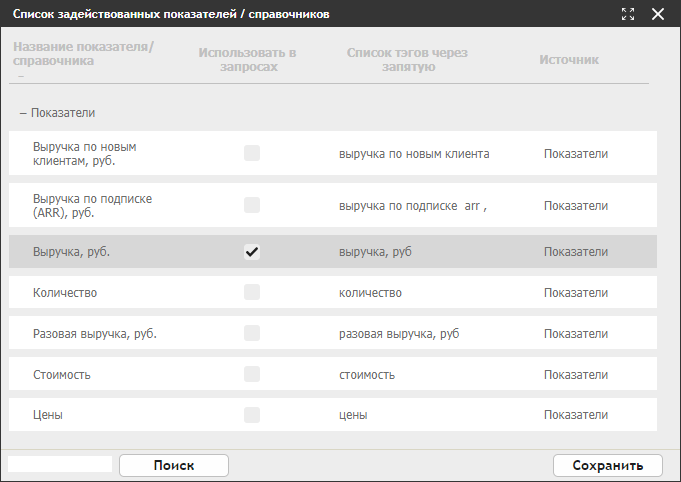This screenshot has height=482, width=681.
Task: Edit tag cell 'стоимость'
Action: pos(367,375)
